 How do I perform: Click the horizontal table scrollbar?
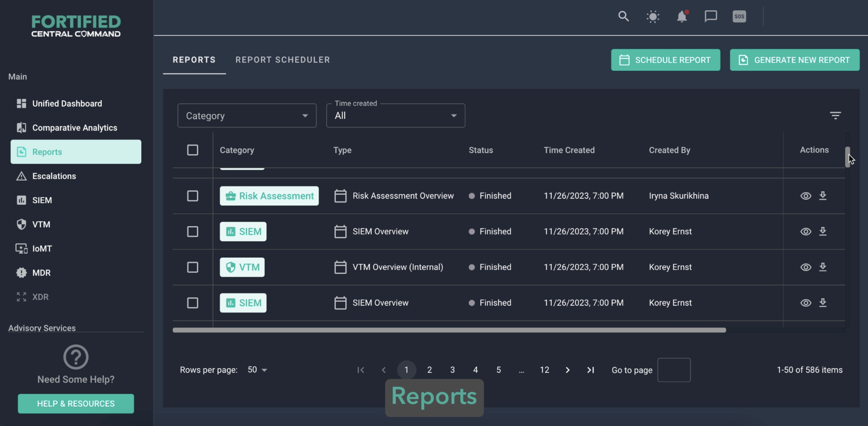coord(449,330)
